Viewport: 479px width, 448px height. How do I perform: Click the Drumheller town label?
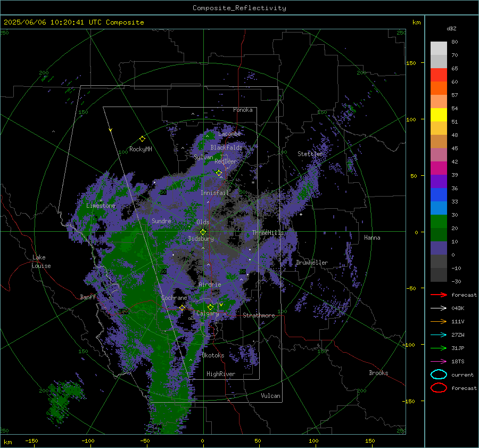click(311, 263)
